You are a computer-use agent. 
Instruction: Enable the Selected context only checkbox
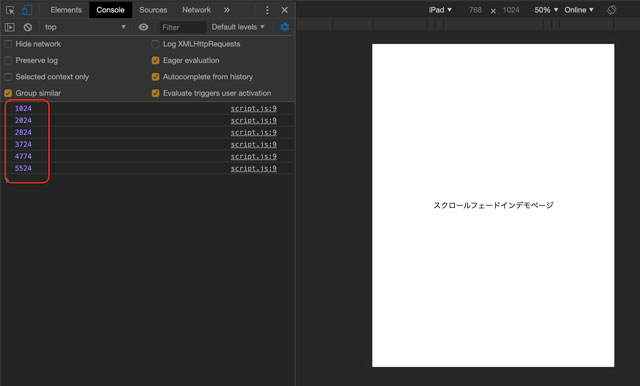tap(8, 77)
